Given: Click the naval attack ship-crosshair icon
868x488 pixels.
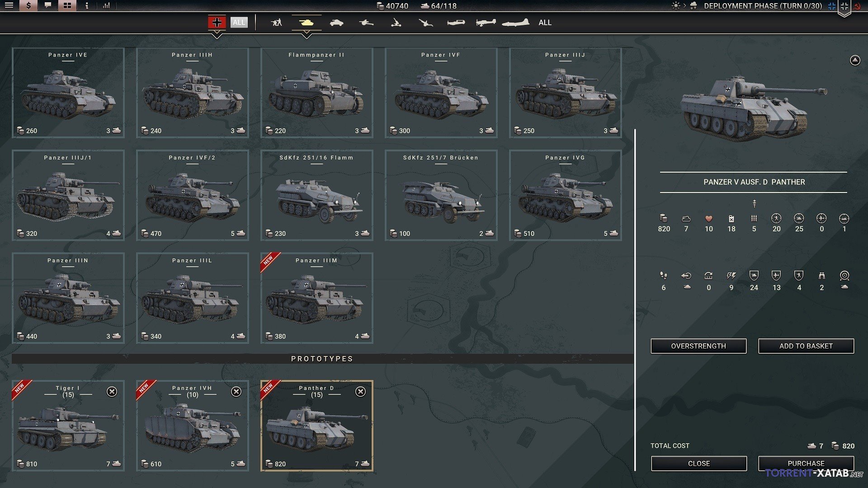Looking at the screenshot, I should pos(844,219).
